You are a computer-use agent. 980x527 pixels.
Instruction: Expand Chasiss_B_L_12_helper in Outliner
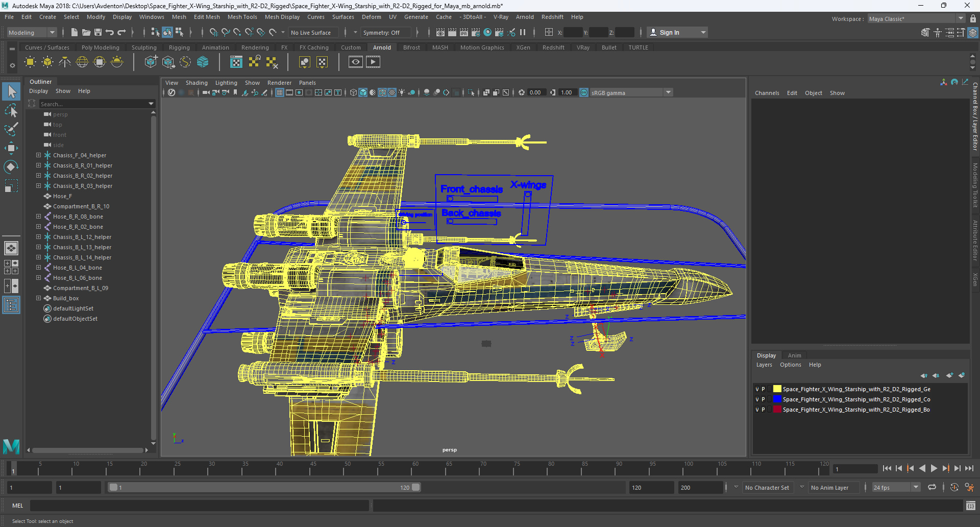[x=38, y=236]
